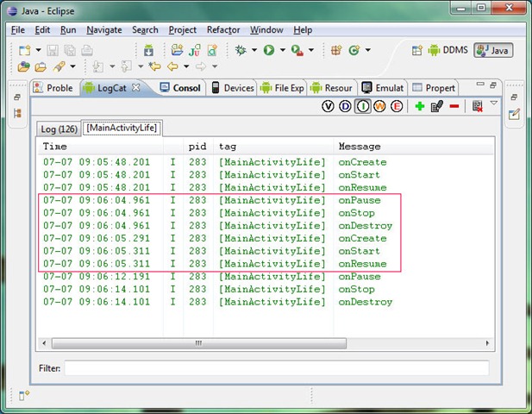Screen dimensions: 532x414
Task: Click the green Run button icon
Action: point(269,51)
